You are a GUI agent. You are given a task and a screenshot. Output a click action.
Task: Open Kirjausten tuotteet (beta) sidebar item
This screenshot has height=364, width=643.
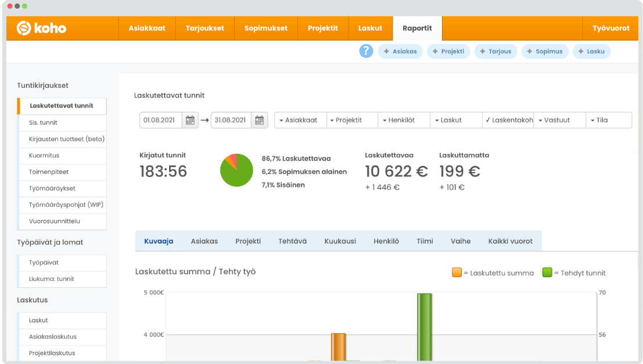click(62, 139)
